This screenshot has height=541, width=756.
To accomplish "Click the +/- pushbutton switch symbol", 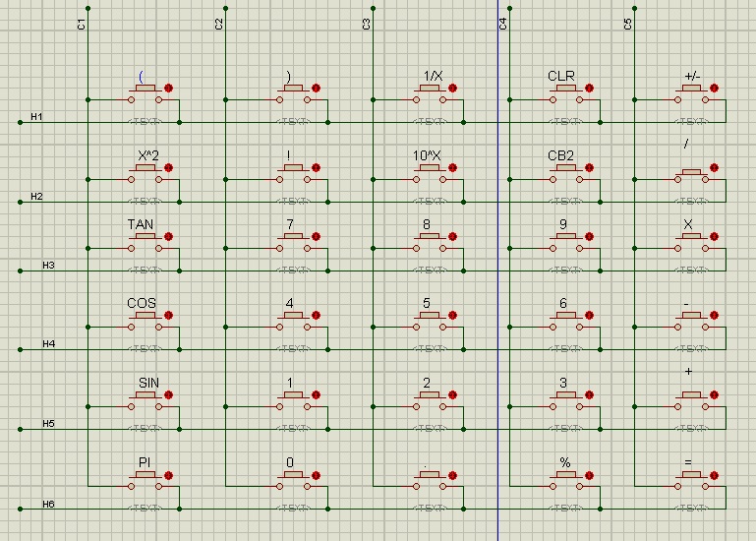I will [x=691, y=94].
